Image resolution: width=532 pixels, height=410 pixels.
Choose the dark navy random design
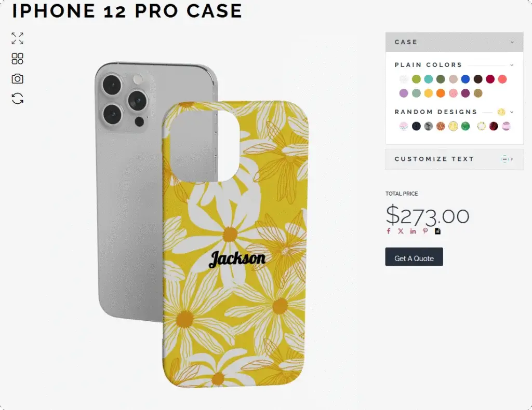[416, 127]
